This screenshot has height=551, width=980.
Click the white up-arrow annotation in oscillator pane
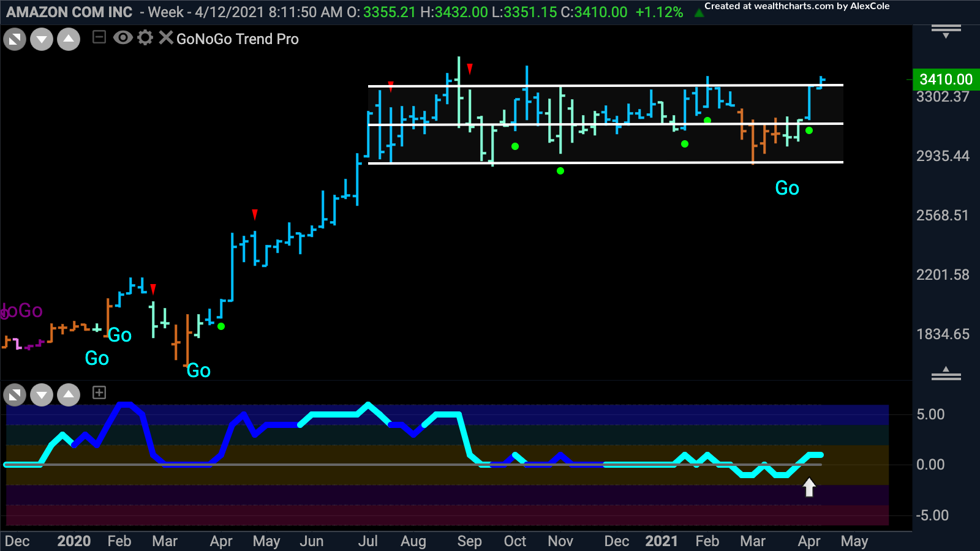click(x=809, y=487)
